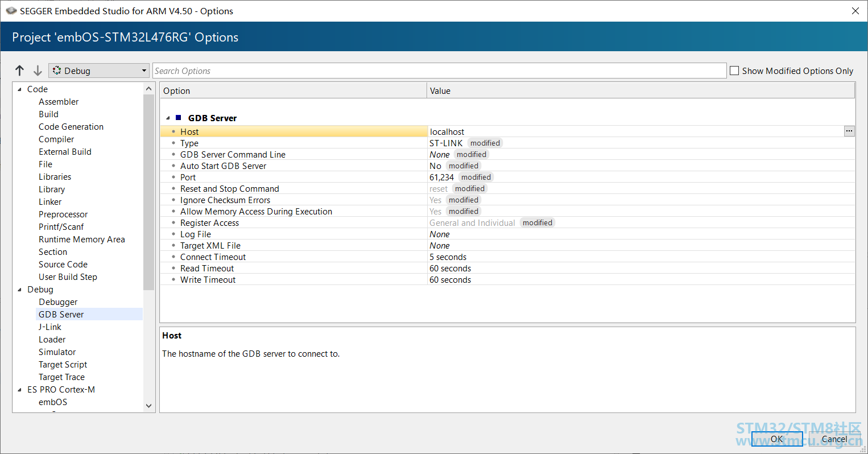Open the Simulator options

click(x=57, y=352)
